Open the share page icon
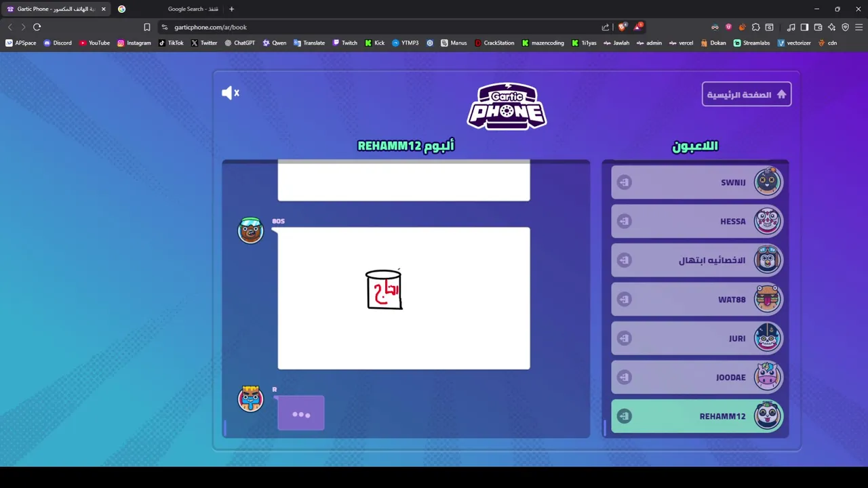868x488 pixels. [605, 27]
